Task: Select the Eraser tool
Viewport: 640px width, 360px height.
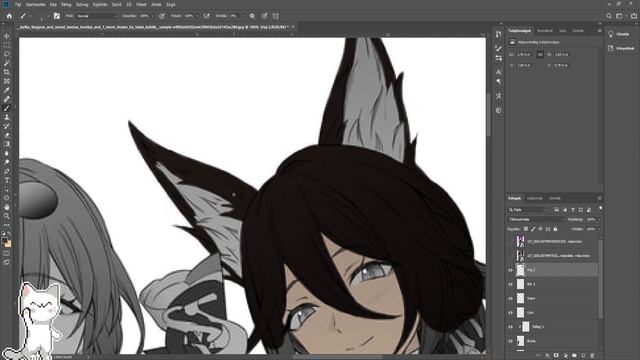Action: (x=7, y=135)
